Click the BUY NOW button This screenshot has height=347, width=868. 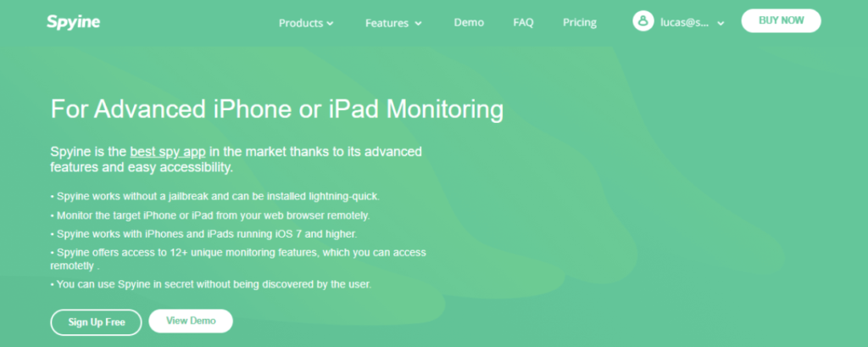781,20
